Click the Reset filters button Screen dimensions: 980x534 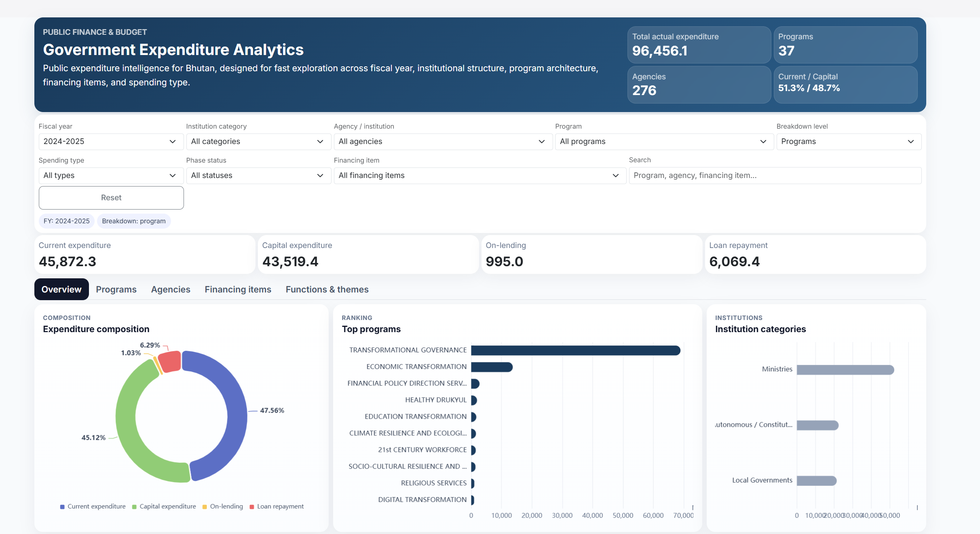coord(111,198)
